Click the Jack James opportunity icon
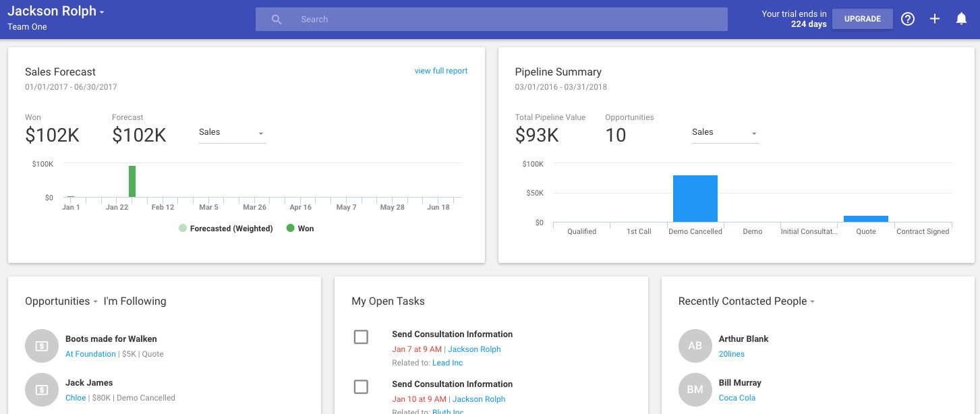The height and width of the screenshot is (414, 980). pyautogui.click(x=41, y=390)
